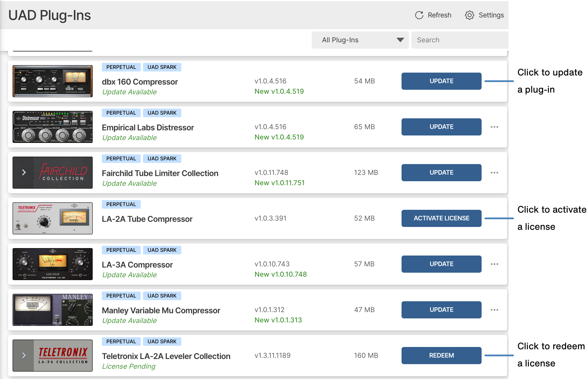
Task: Activate license for LA-2A Tube Compressor
Action: pos(441,218)
